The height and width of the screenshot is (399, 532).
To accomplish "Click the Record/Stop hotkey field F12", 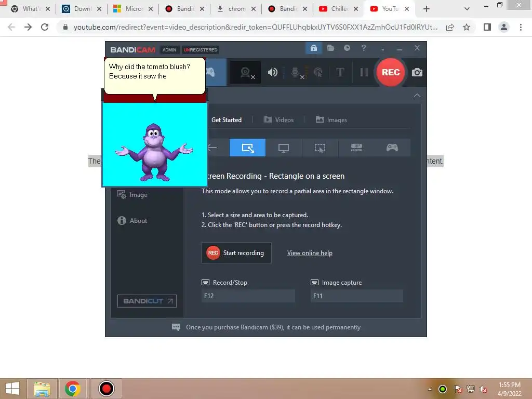I will tap(248, 296).
